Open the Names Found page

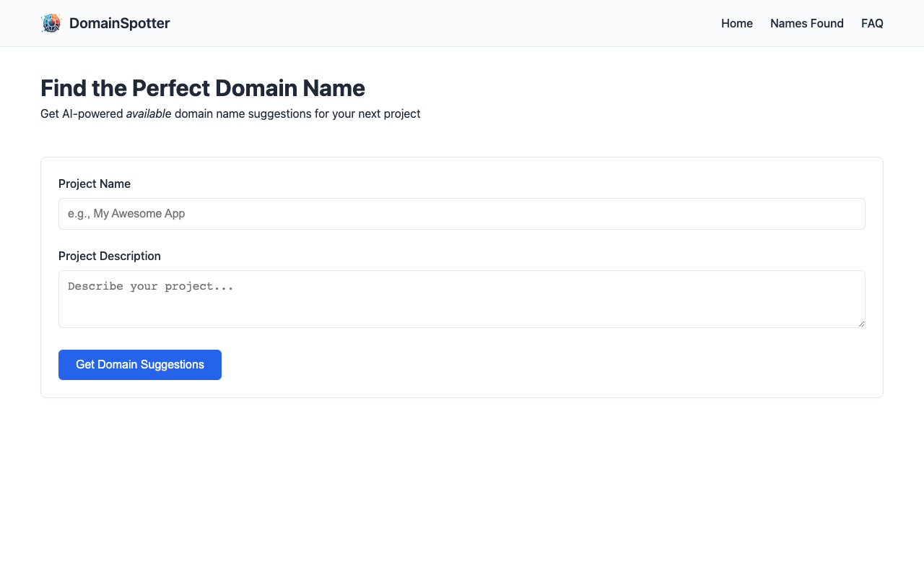coord(807,23)
